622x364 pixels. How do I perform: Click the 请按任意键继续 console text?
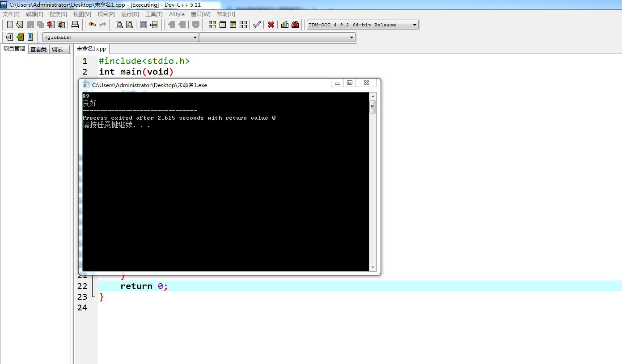tap(116, 125)
